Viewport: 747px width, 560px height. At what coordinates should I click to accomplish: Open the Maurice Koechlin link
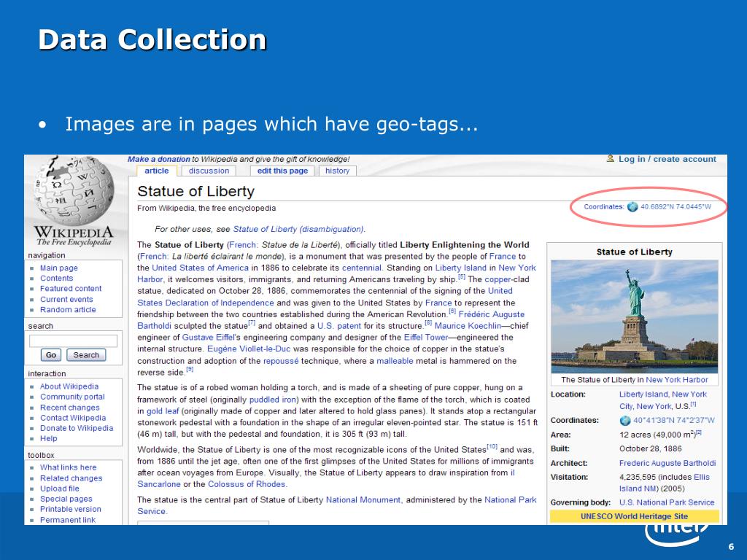tap(468, 326)
